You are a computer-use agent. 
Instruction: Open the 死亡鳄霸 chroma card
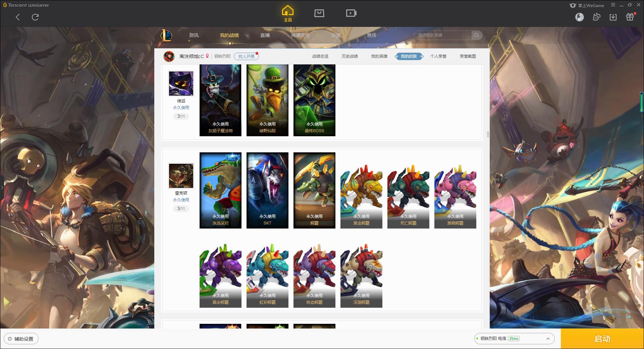tap(408, 196)
